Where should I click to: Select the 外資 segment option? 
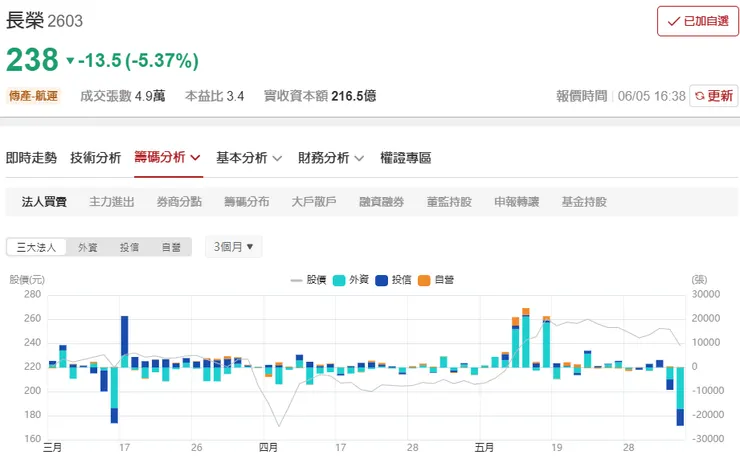pos(88,247)
